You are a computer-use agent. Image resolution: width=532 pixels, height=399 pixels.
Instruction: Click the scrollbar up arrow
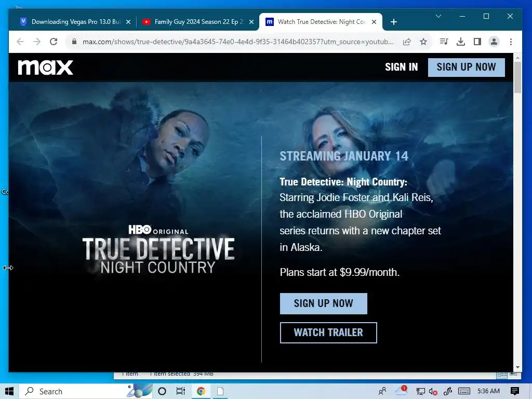(517, 58)
